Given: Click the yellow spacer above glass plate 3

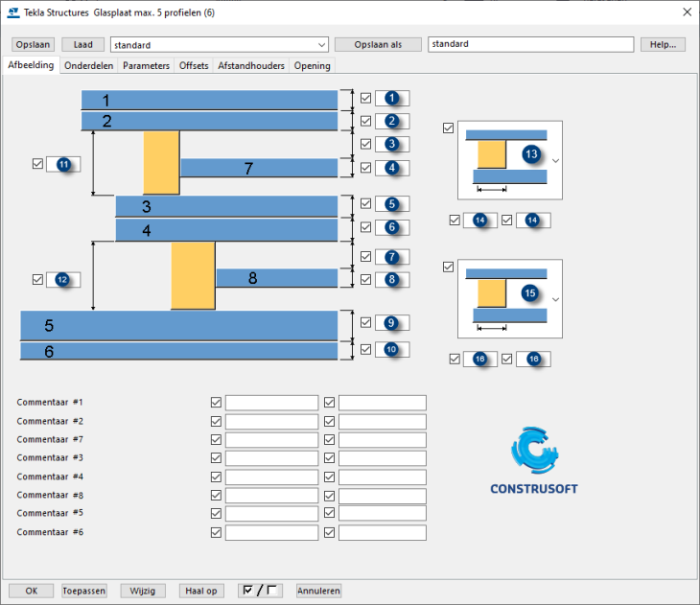Looking at the screenshot, I should tap(161, 163).
